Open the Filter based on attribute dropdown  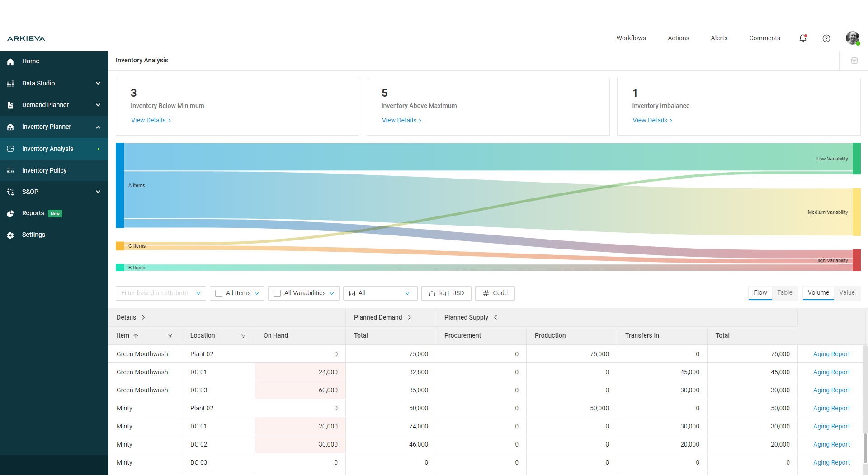pyautogui.click(x=160, y=293)
